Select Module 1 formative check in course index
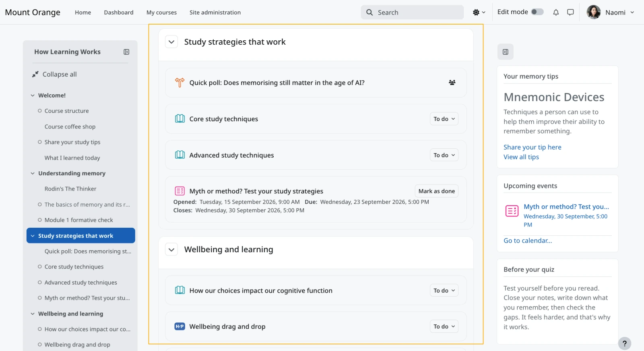Viewport: 644px width, 351px height. coord(79,220)
